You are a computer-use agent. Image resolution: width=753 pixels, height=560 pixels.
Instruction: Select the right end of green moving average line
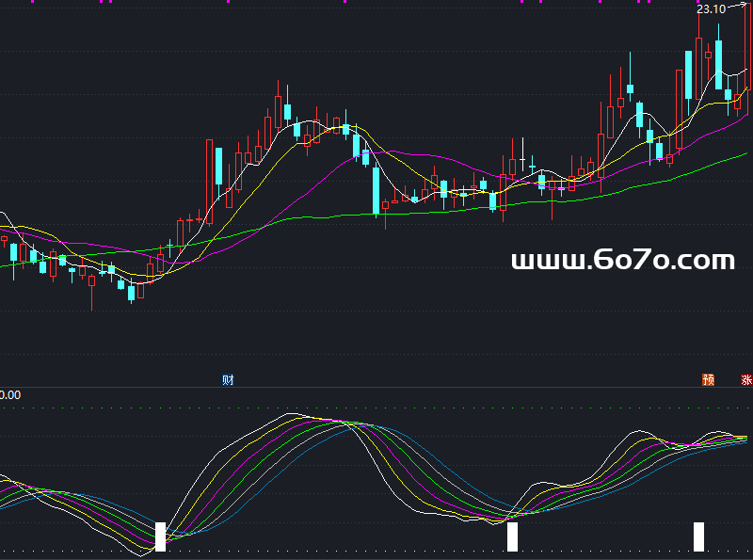[x=746, y=152]
